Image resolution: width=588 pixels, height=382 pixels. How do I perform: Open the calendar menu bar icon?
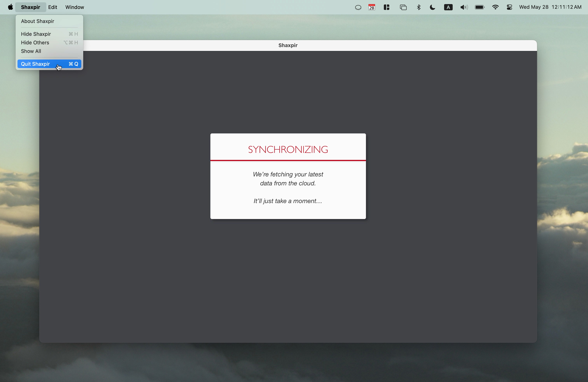[x=372, y=7]
